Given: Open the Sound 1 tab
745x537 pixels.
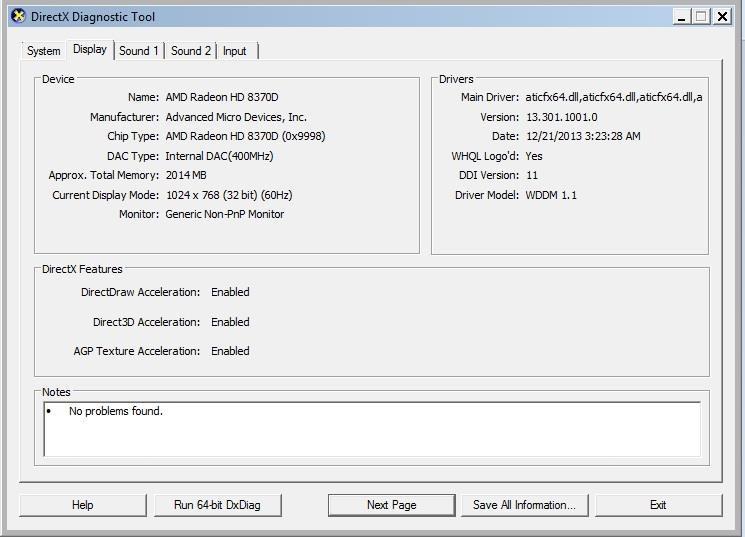Looking at the screenshot, I should coord(138,51).
